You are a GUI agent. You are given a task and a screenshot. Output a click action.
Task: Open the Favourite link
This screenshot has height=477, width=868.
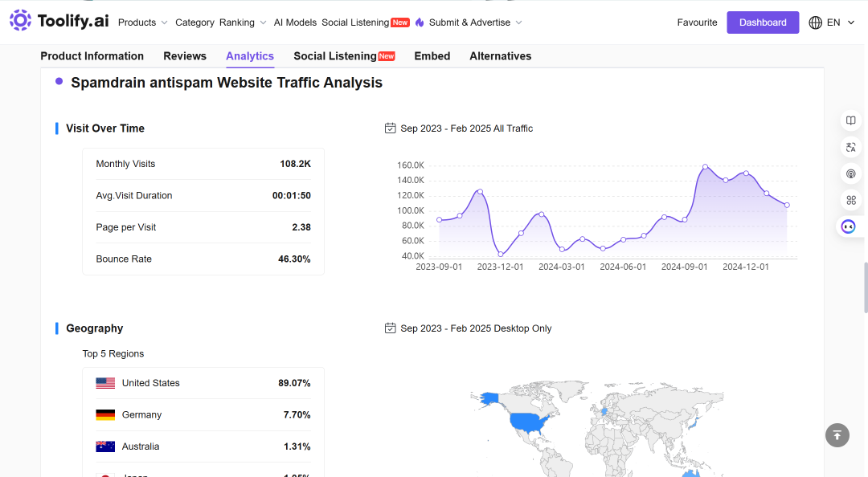[697, 22]
